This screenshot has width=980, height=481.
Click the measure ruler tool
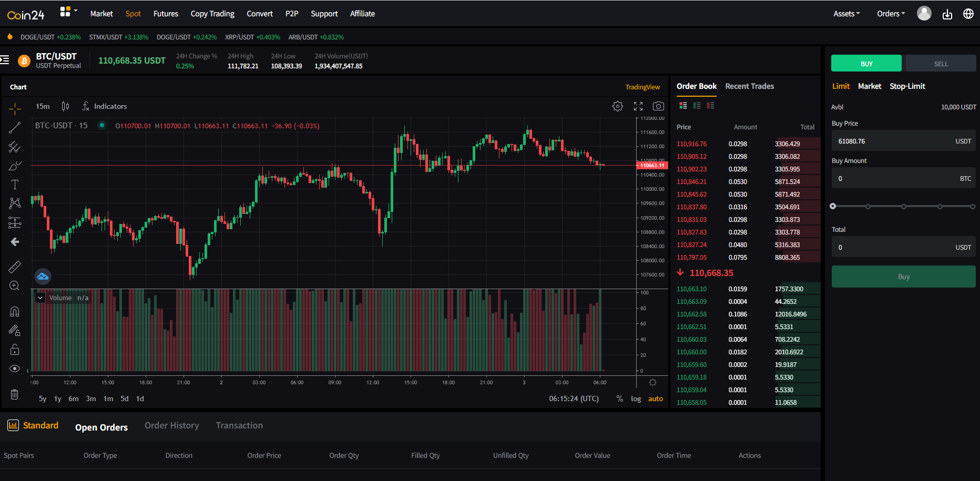click(x=15, y=267)
